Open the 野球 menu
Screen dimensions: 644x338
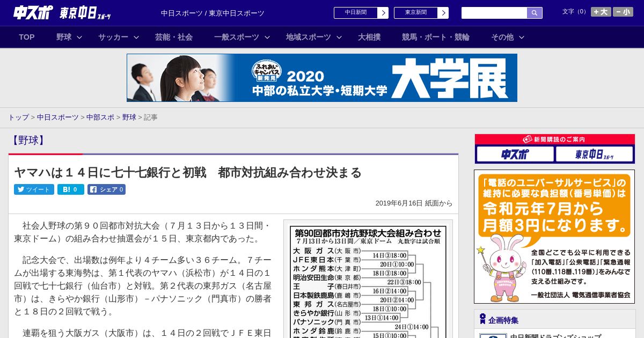[x=64, y=37]
